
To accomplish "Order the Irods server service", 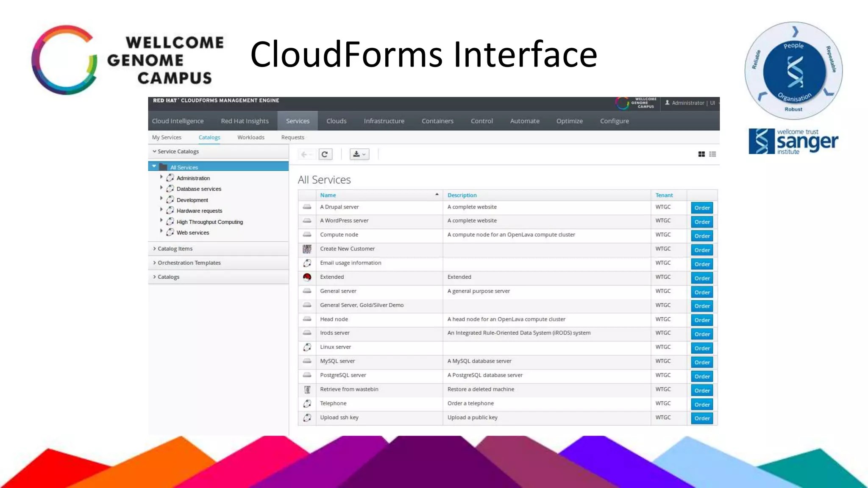I will [x=702, y=334].
